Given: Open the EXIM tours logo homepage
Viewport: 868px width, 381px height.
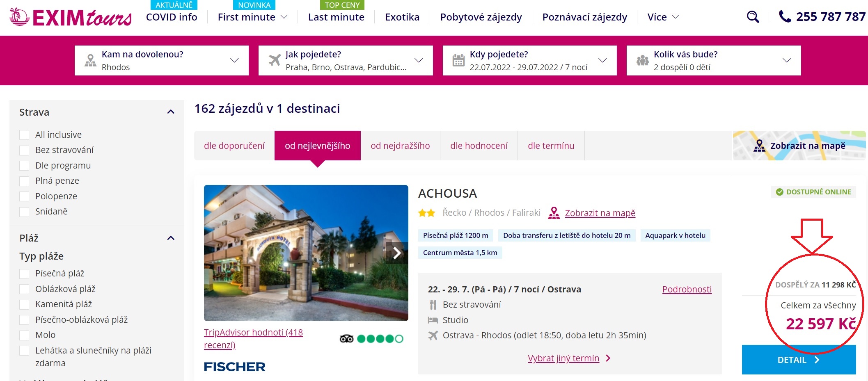Looking at the screenshot, I should coord(71,17).
